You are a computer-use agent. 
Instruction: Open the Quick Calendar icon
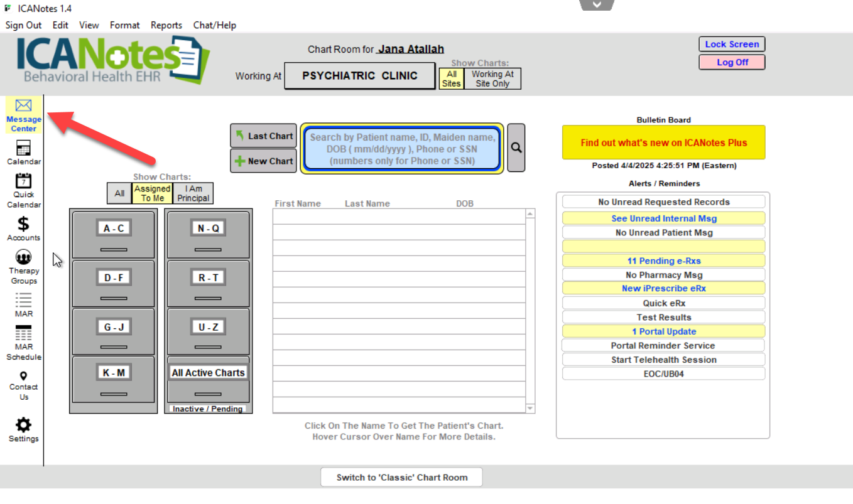23,181
